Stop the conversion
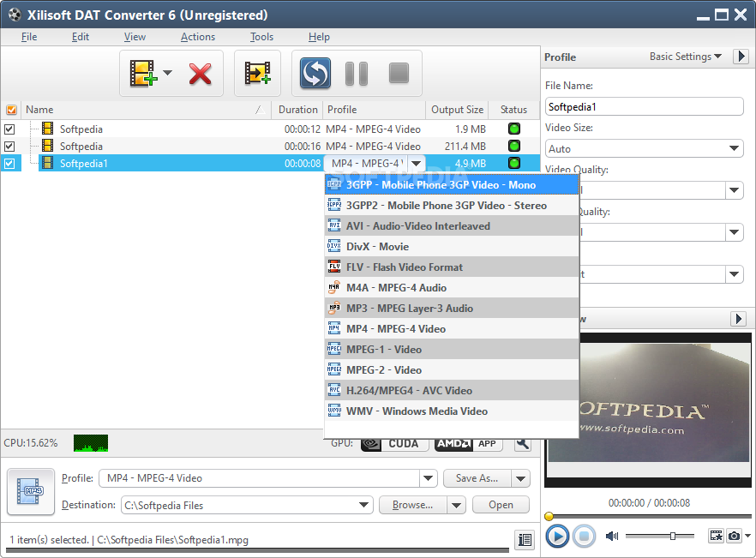The height and width of the screenshot is (558, 756). (x=399, y=74)
